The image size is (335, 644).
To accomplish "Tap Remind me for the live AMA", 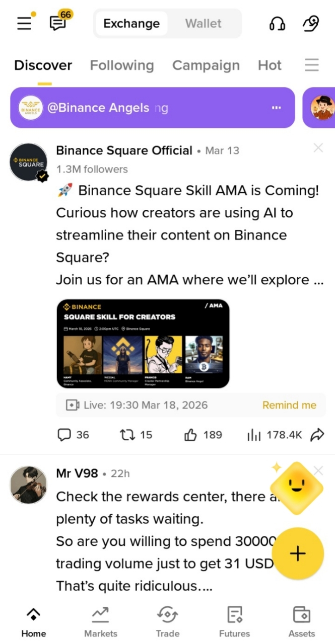I will (x=289, y=405).
